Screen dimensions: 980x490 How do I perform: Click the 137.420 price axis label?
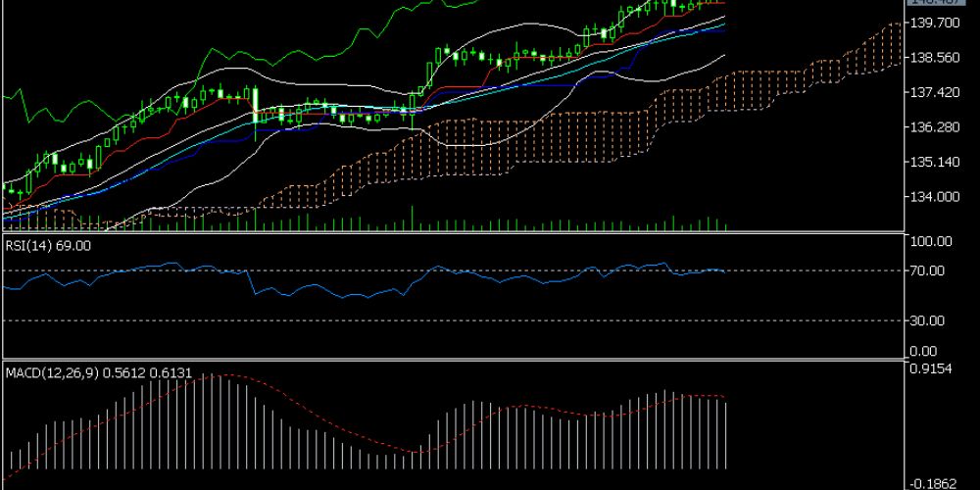[935, 93]
